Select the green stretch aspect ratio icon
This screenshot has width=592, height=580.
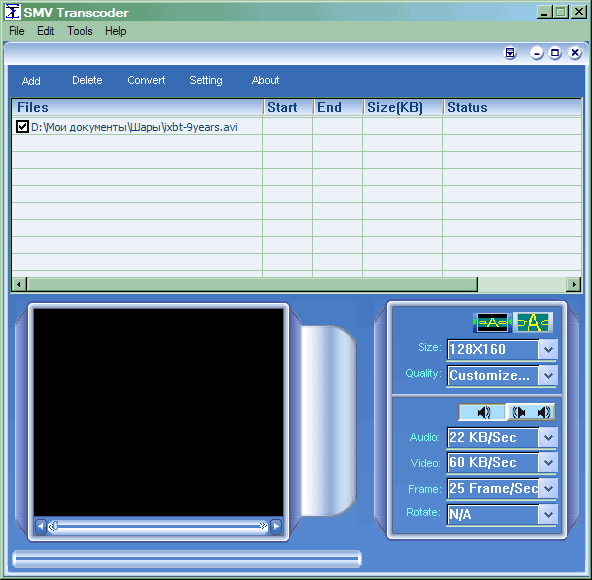click(533, 322)
